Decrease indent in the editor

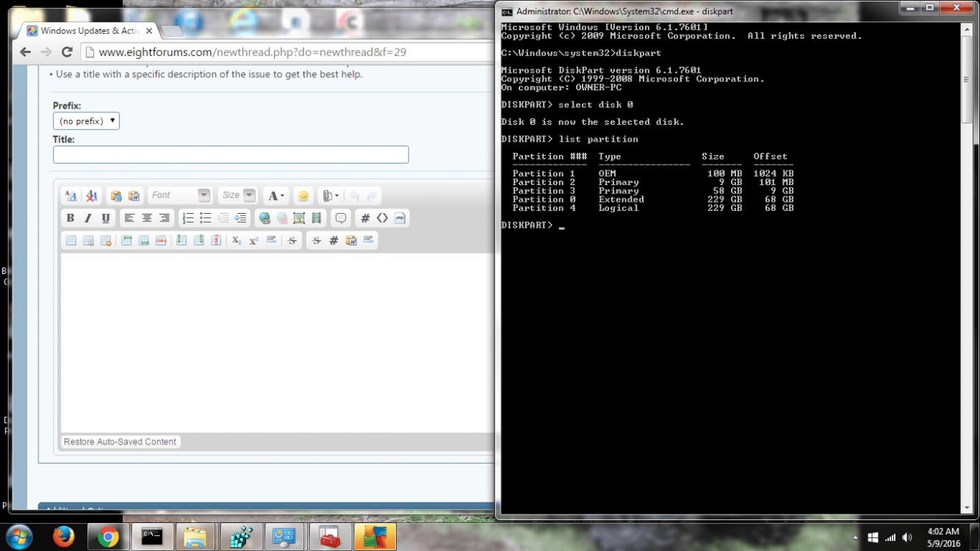[x=223, y=218]
